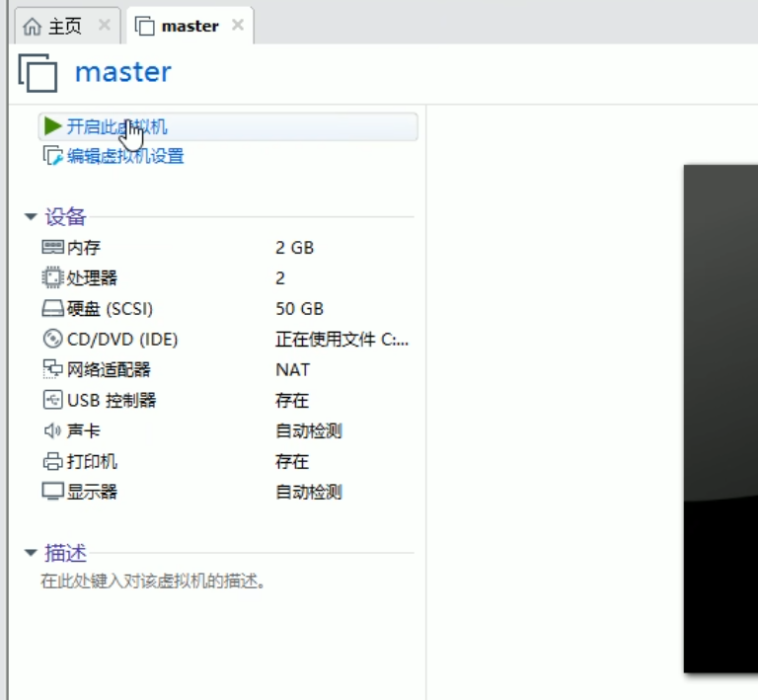This screenshot has height=700, width=758.
Task: Click the edit settings wrench icon
Action: (52, 156)
